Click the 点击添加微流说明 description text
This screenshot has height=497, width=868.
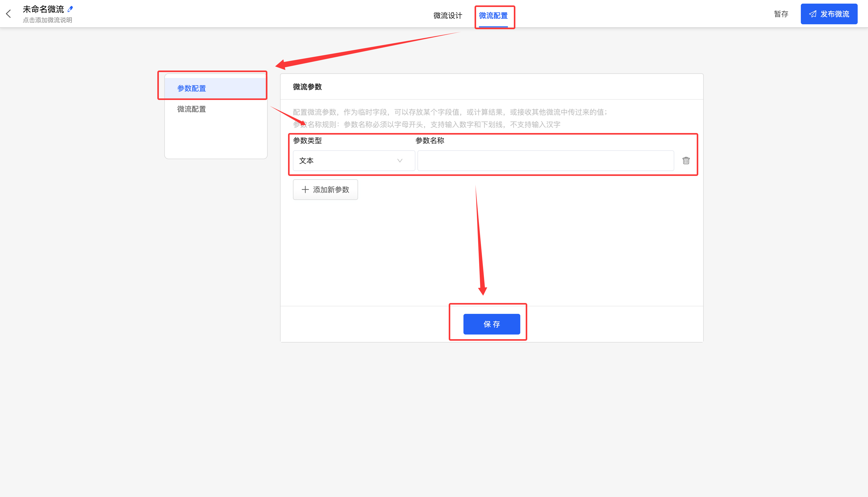click(x=48, y=20)
